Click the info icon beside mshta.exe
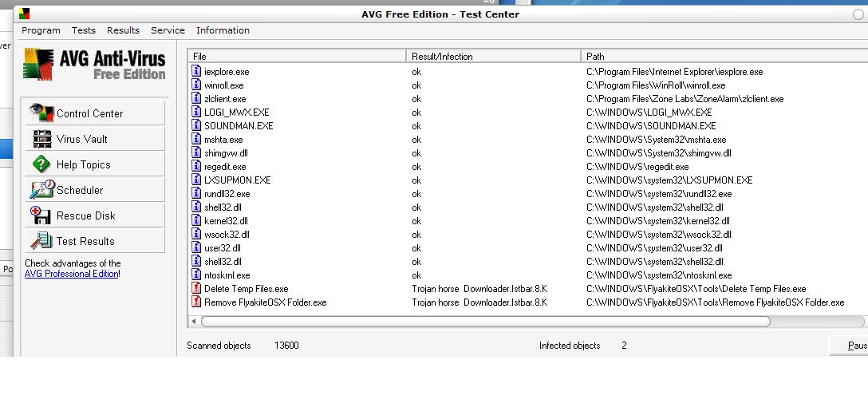Screen dimensions: 868x419 (x=196, y=139)
